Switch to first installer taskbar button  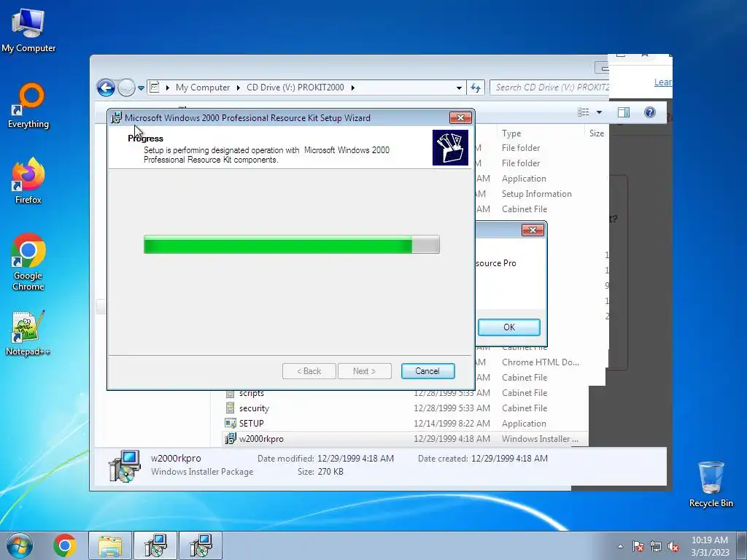coord(155,545)
